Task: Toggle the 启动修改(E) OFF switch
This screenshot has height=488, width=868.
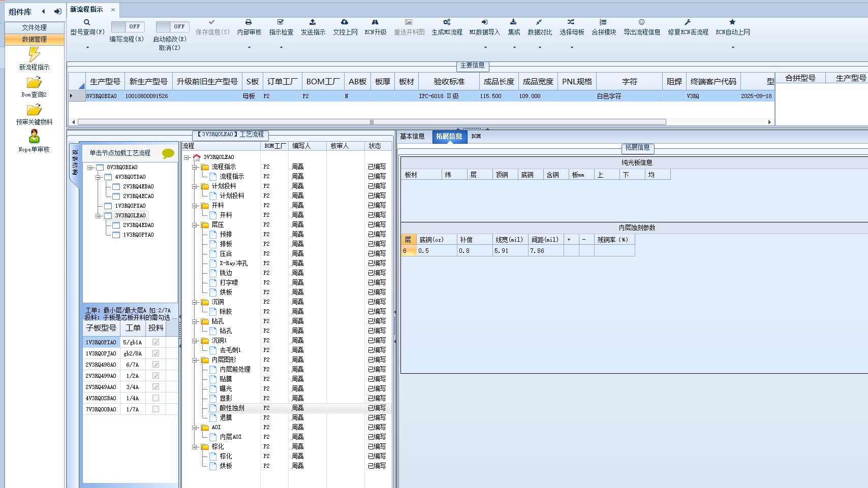Action: (172, 26)
